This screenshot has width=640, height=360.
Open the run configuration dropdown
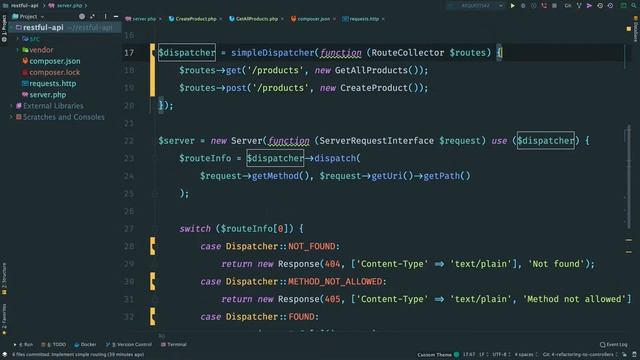pos(476,6)
